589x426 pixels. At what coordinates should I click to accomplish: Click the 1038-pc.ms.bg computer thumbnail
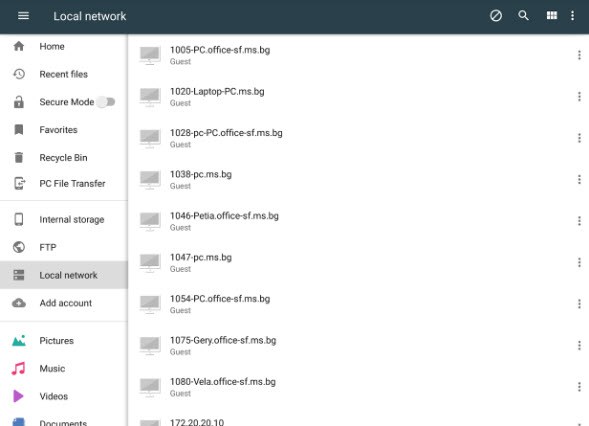(x=150, y=180)
